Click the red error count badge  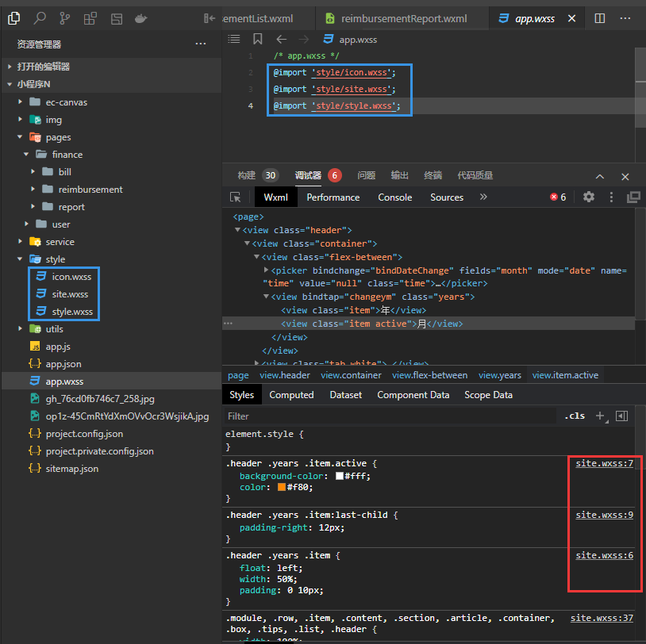558,197
